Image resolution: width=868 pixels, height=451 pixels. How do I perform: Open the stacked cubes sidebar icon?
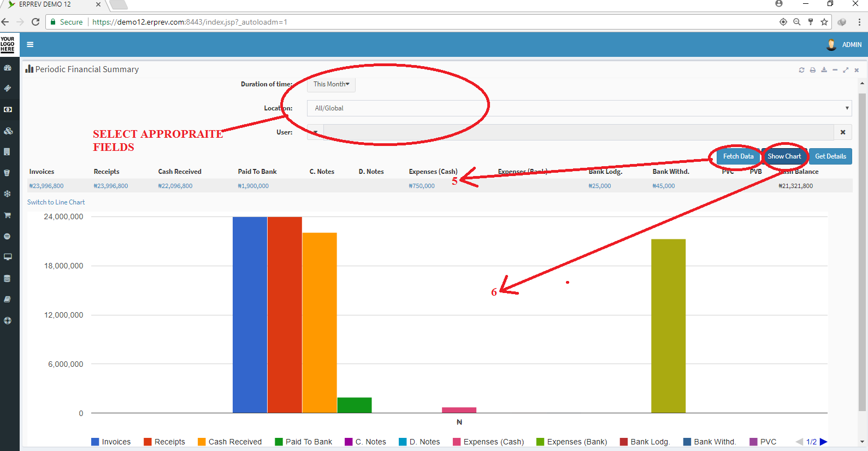click(8, 131)
